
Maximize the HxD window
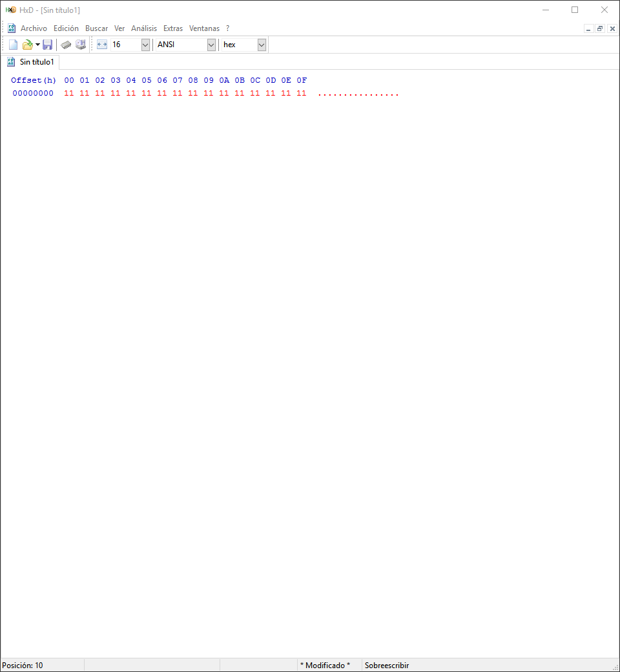pyautogui.click(x=575, y=10)
